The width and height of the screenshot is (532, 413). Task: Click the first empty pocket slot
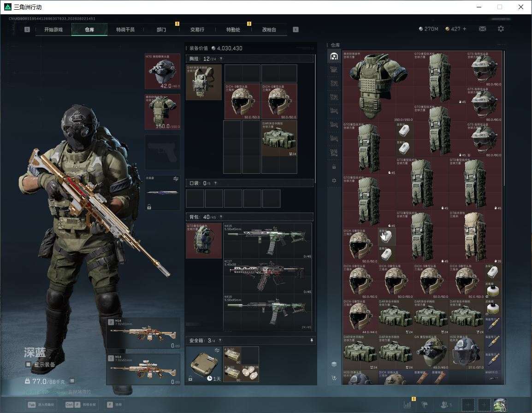(195, 199)
